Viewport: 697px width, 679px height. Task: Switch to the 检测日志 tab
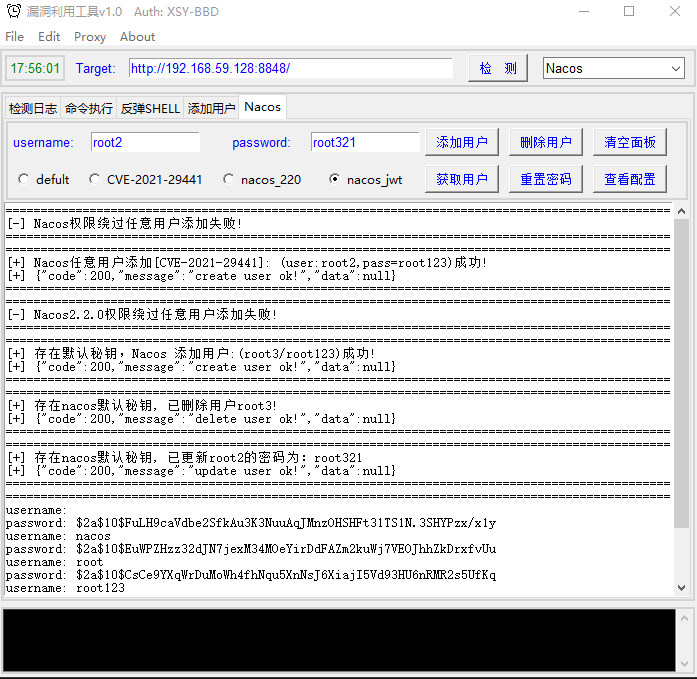[x=33, y=108]
